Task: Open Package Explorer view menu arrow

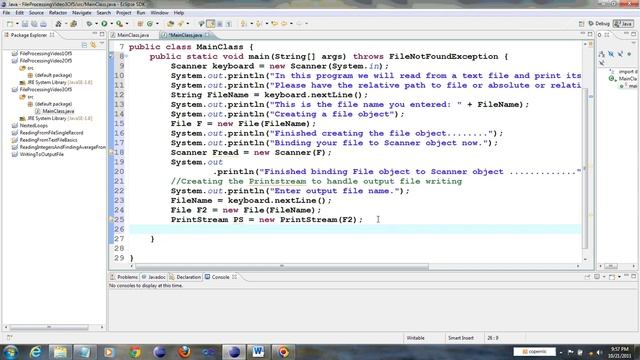Action: pyautogui.click(x=102, y=44)
